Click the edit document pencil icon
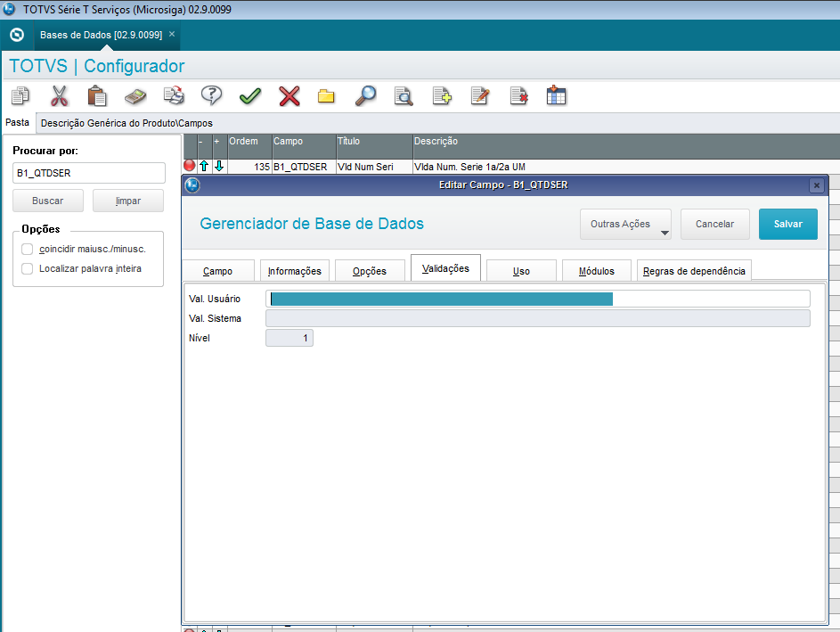Viewport: 840px width, 632px height. point(480,96)
